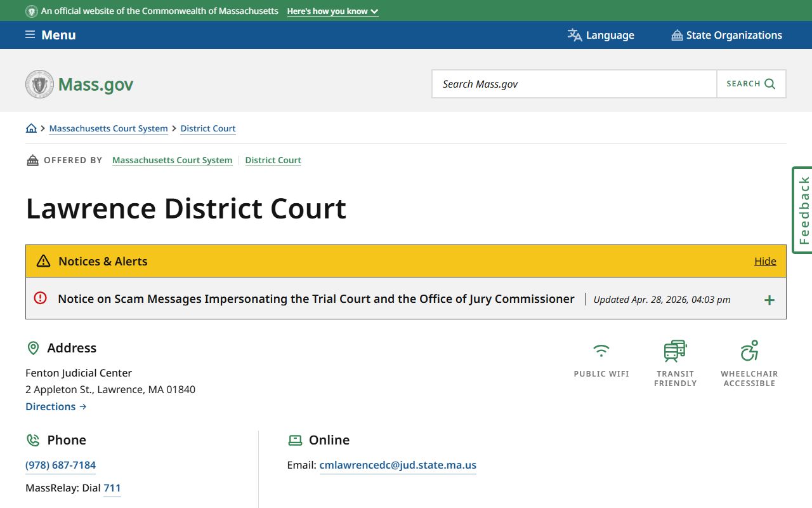Click the Address location pin icon
Screen dimensions: 812x508
(33, 348)
